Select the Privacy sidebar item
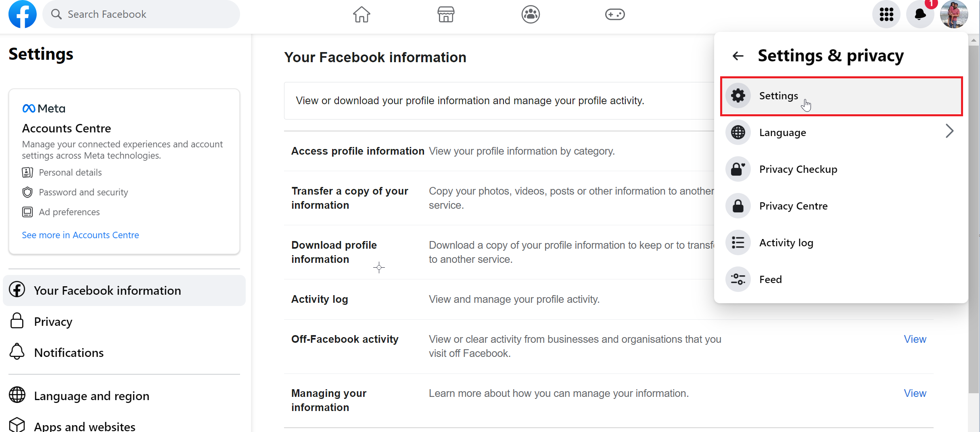The width and height of the screenshot is (980, 432). pyautogui.click(x=53, y=321)
